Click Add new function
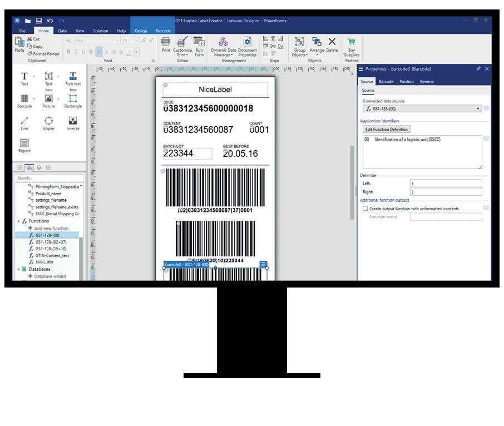 (48, 229)
